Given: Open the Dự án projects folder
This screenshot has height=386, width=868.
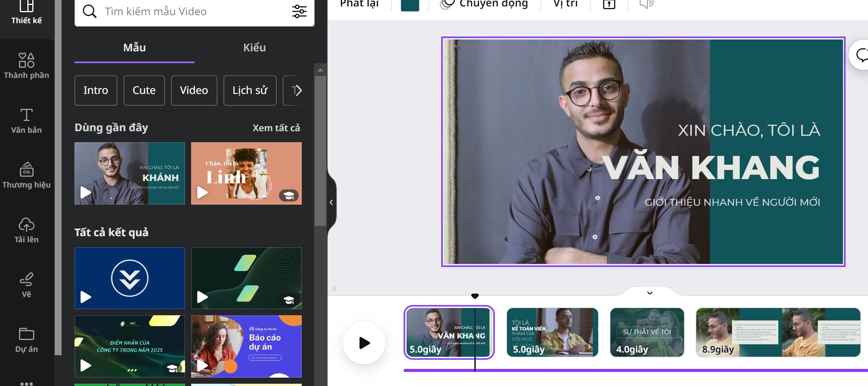Looking at the screenshot, I should click(26, 340).
